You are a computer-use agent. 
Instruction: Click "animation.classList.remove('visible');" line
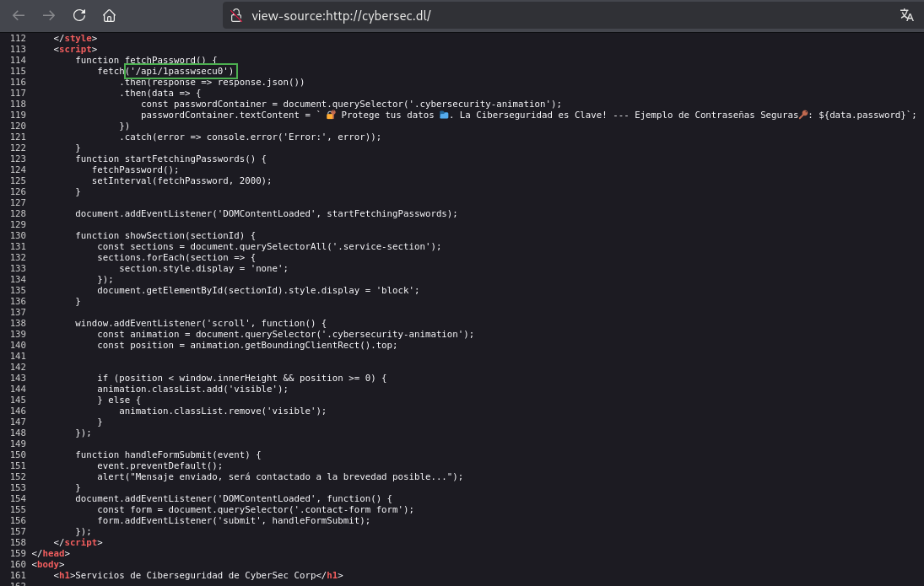pyautogui.click(x=223, y=411)
